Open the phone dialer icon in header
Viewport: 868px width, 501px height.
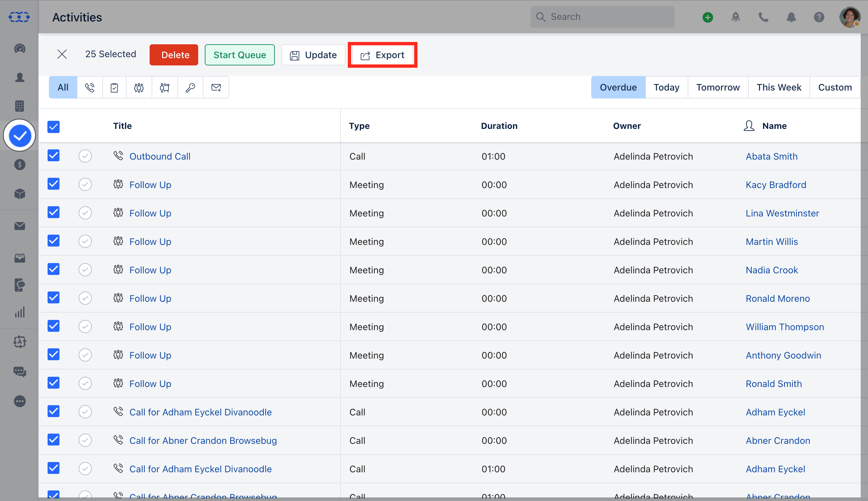[763, 17]
